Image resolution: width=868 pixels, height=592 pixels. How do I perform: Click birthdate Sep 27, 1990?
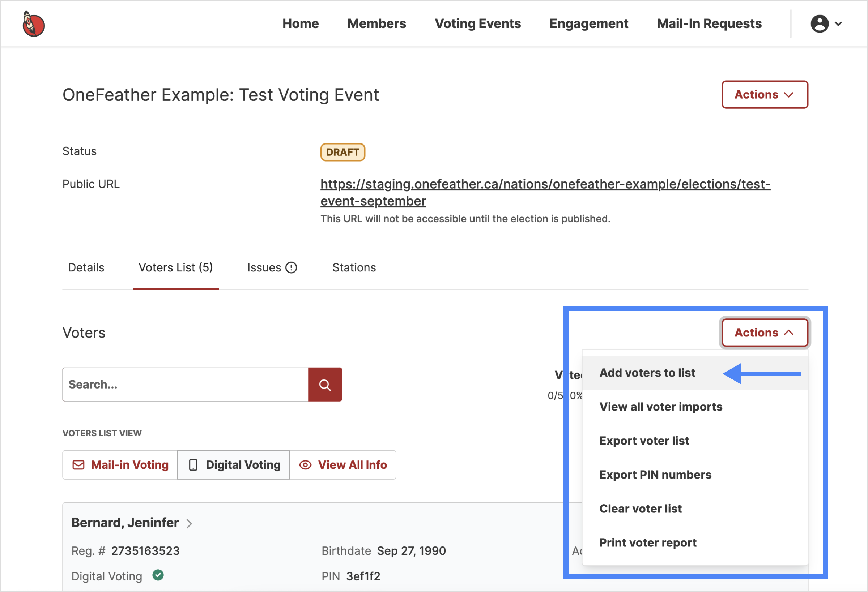(x=411, y=551)
